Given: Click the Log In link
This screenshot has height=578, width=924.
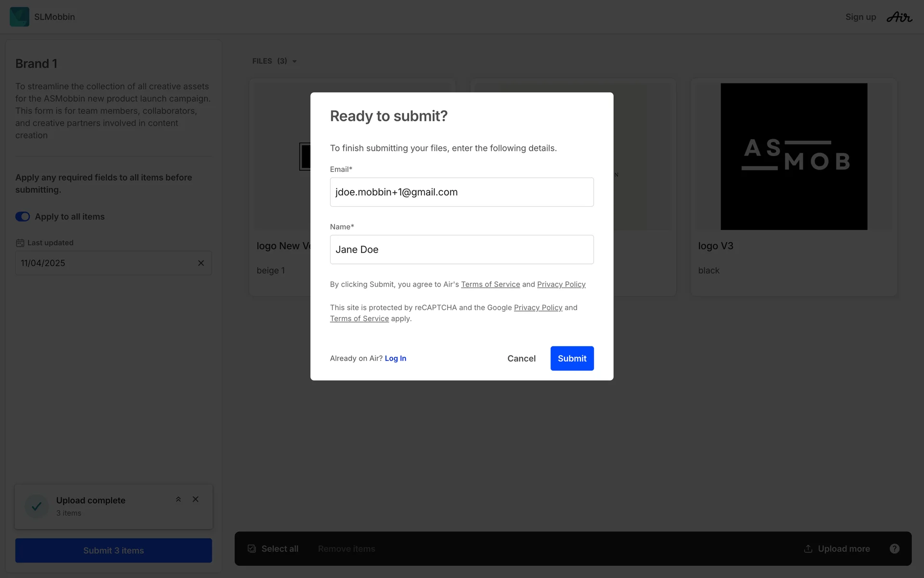Looking at the screenshot, I should 395,358.
